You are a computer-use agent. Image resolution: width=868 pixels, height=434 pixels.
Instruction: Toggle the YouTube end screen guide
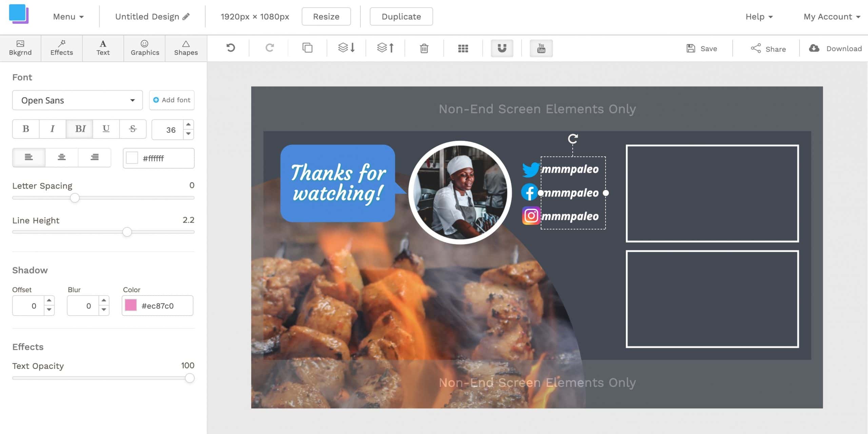pyautogui.click(x=541, y=48)
